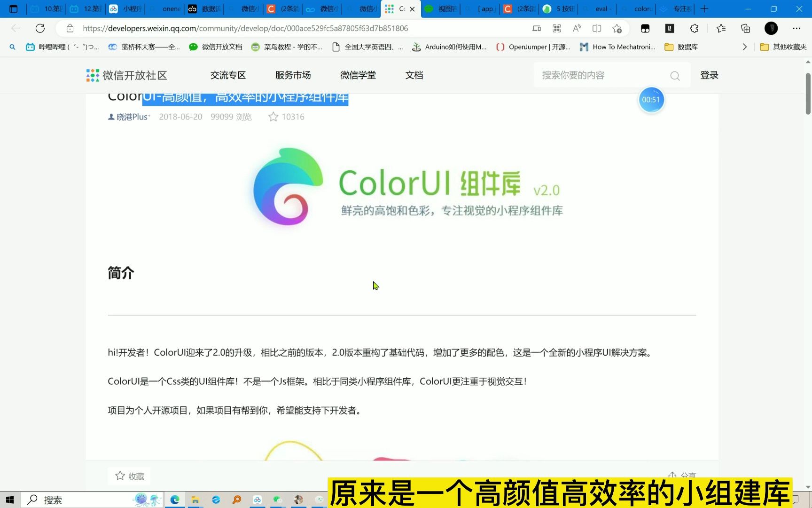Open tab actions menu icon
The width and height of the screenshot is (812, 508).
[x=13, y=8]
